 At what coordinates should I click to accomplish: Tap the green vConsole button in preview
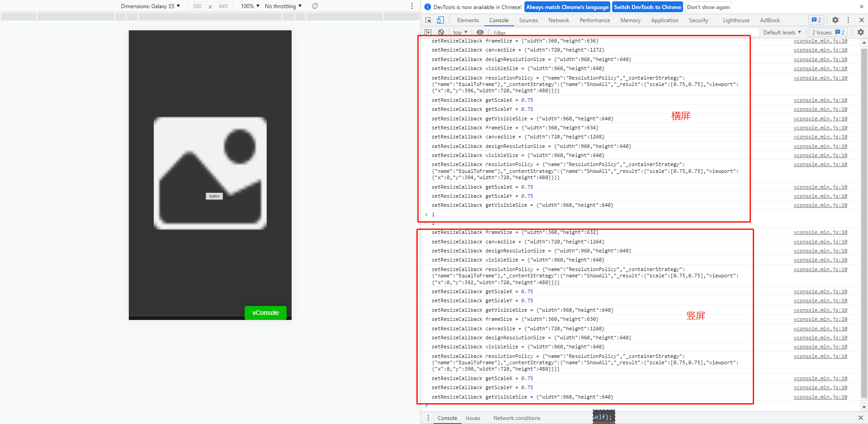(x=265, y=313)
